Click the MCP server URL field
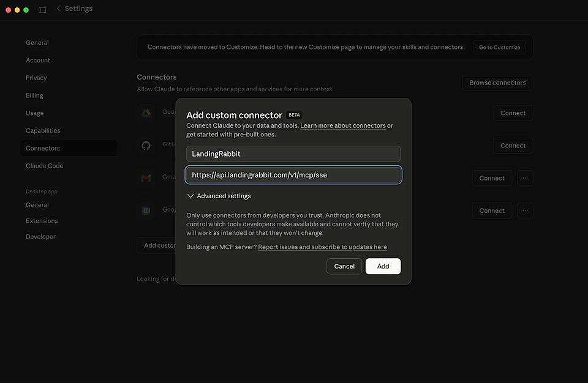Viewport: 588px width, 383px height. (x=293, y=175)
